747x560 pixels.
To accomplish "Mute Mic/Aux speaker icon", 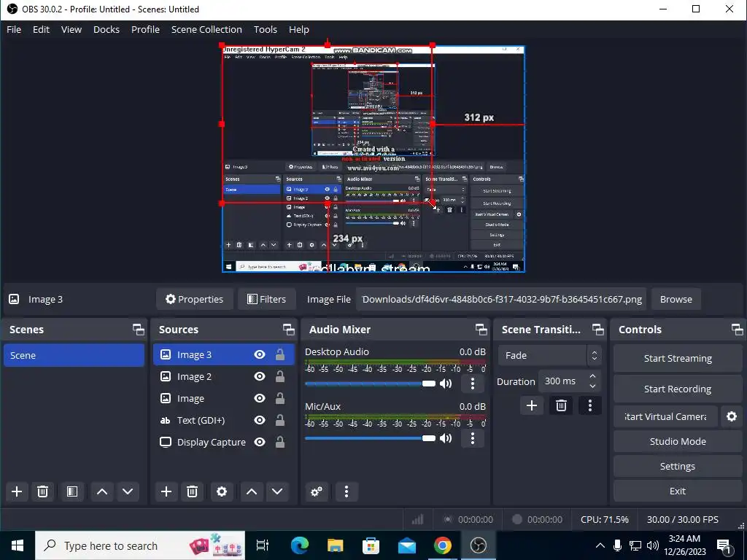I will point(446,438).
